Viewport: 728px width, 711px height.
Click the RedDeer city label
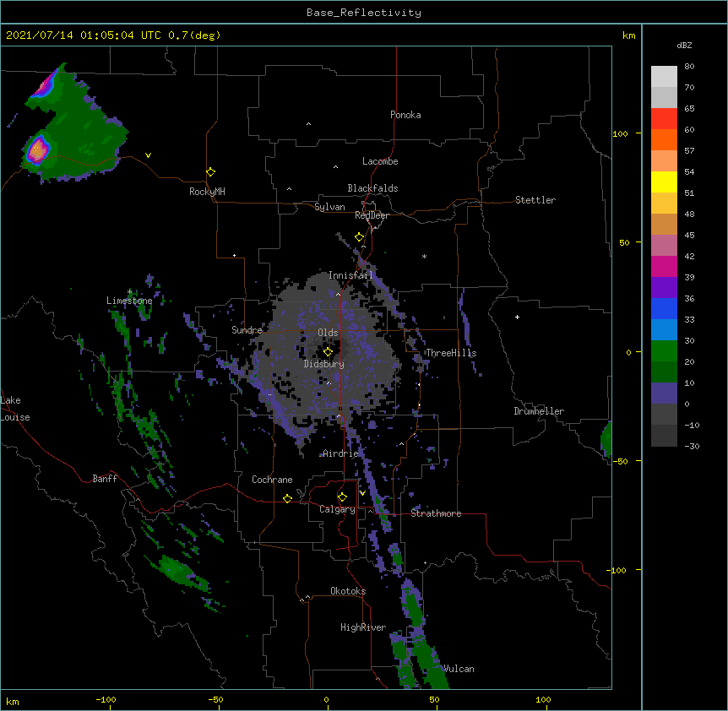coord(372,215)
